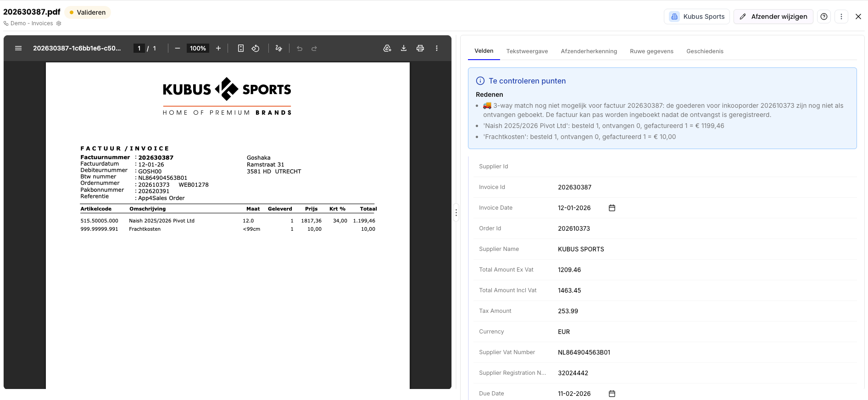Open the Geschiedenis tab
This screenshot has width=868, height=400.
click(x=705, y=51)
